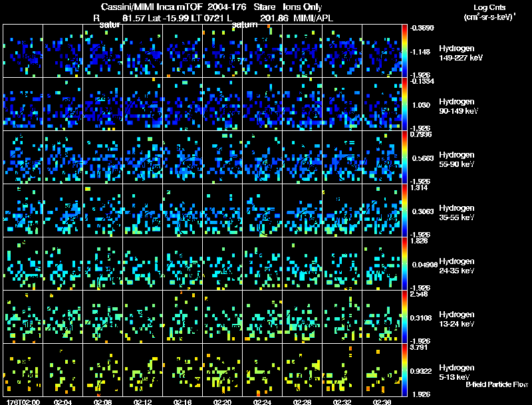Click the 'MIMI/APL' text in the header
The height and width of the screenshot is (405, 532).
click(x=313, y=18)
